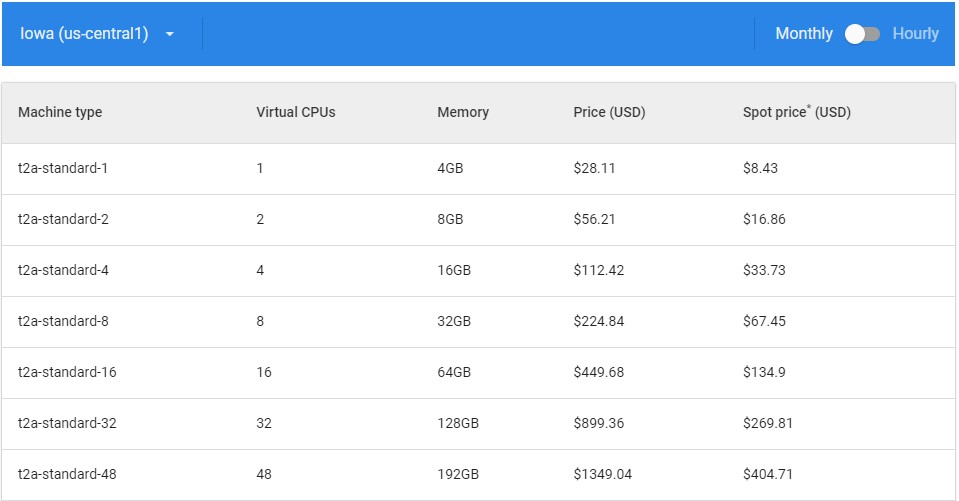Select the t2a-standard-16 machine type
The image size is (959, 501).
point(67,372)
